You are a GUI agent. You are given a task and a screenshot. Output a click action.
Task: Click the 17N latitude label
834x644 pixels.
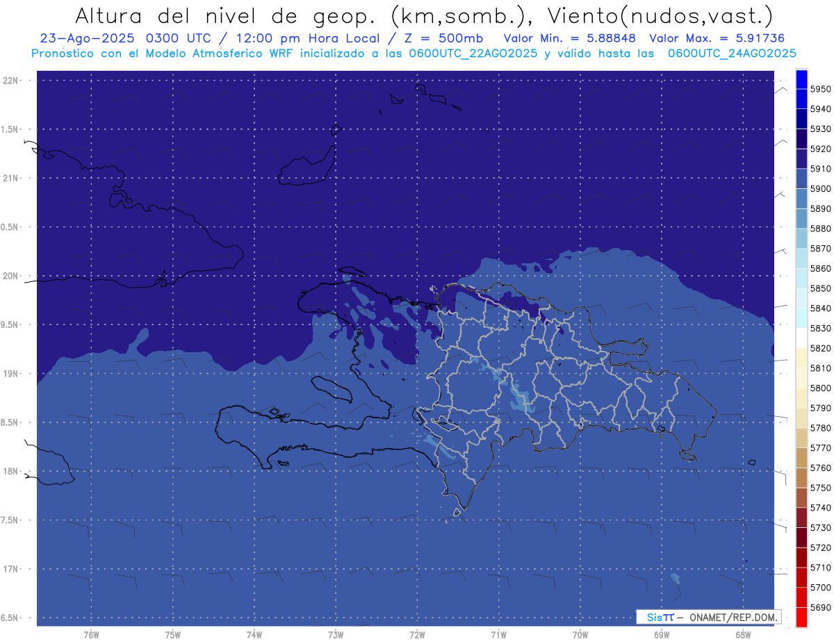click(11, 569)
